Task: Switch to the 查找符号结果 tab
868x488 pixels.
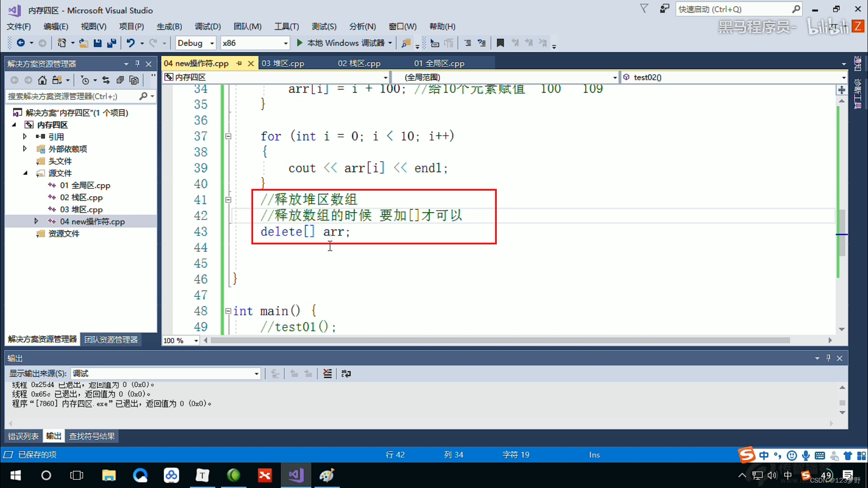Action: click(92, 436)
